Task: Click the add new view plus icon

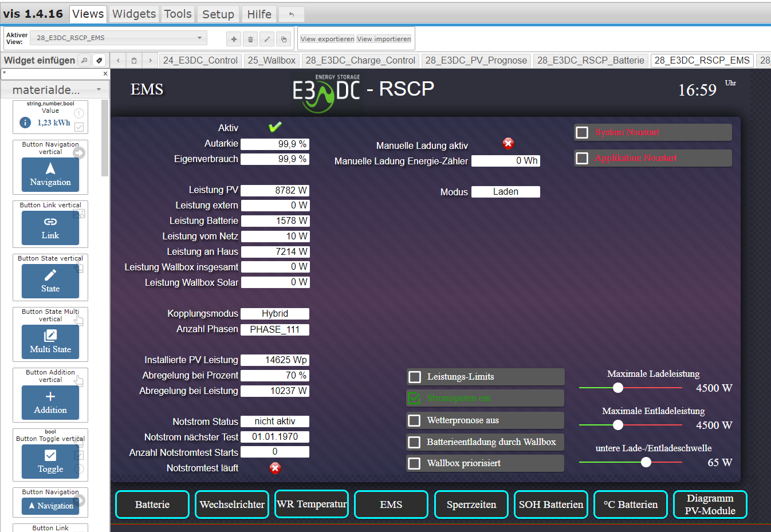Action: 234,39
